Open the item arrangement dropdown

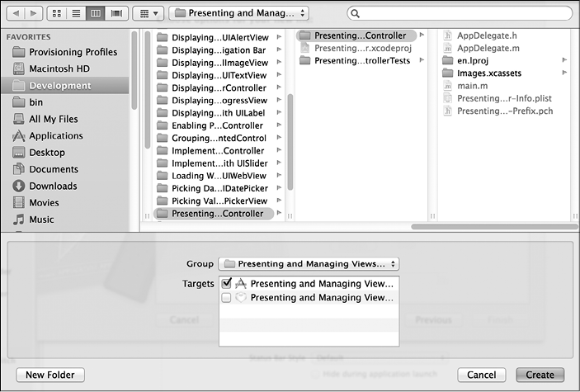pyautogui.click(x=147, y=13)
